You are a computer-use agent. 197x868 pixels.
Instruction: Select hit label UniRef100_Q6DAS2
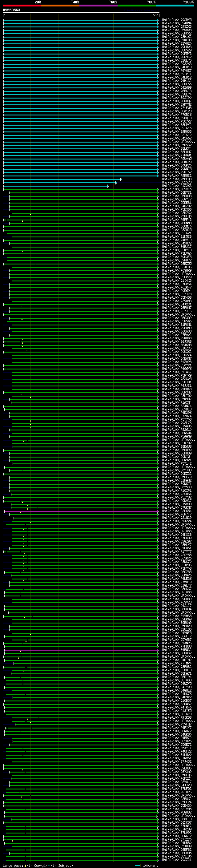(x=177, y=653)
